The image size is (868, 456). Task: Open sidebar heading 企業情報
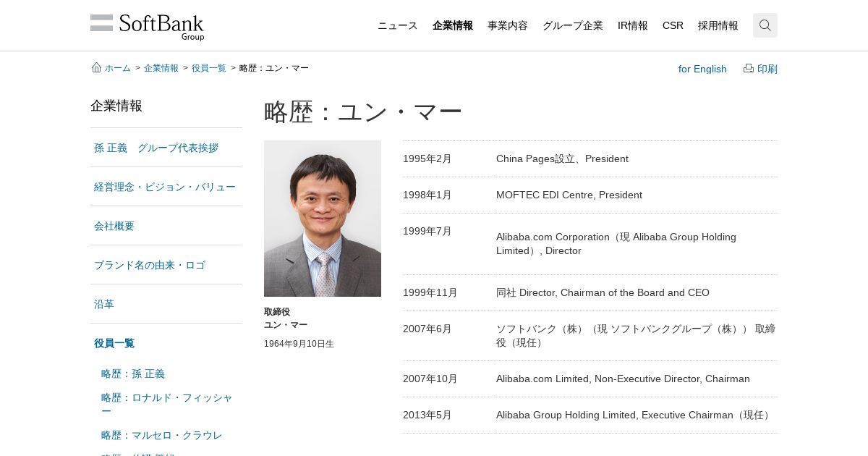click(116, 106)
